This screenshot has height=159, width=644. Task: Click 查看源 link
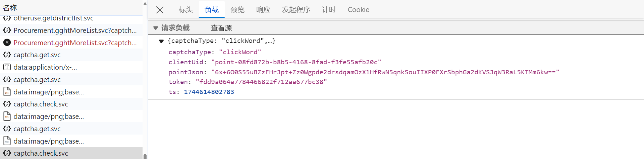(x=221, y=28)
